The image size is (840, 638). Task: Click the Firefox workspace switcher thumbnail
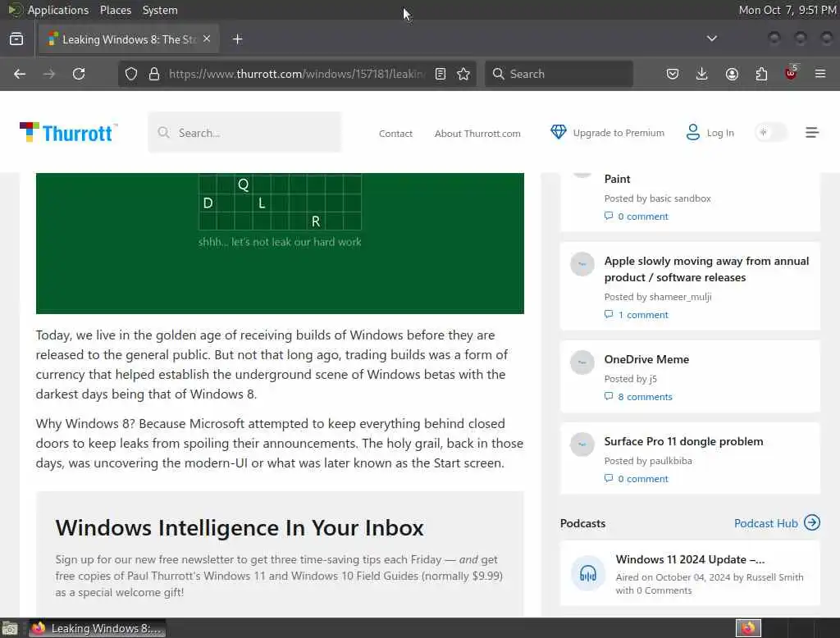tap(748, 628)
